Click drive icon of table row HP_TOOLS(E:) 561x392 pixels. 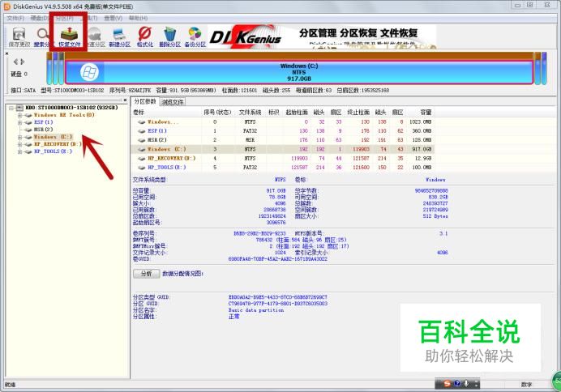142,167
